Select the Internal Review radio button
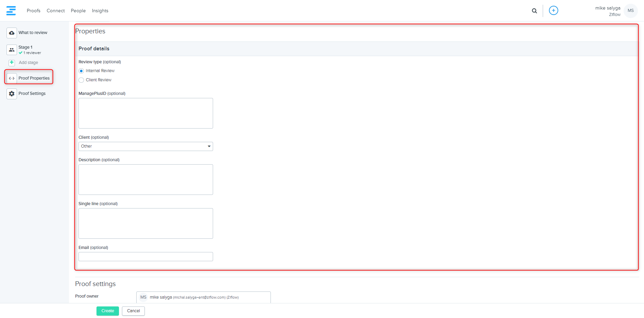Screen dimensions: 644x318 [x=81, y=71]
